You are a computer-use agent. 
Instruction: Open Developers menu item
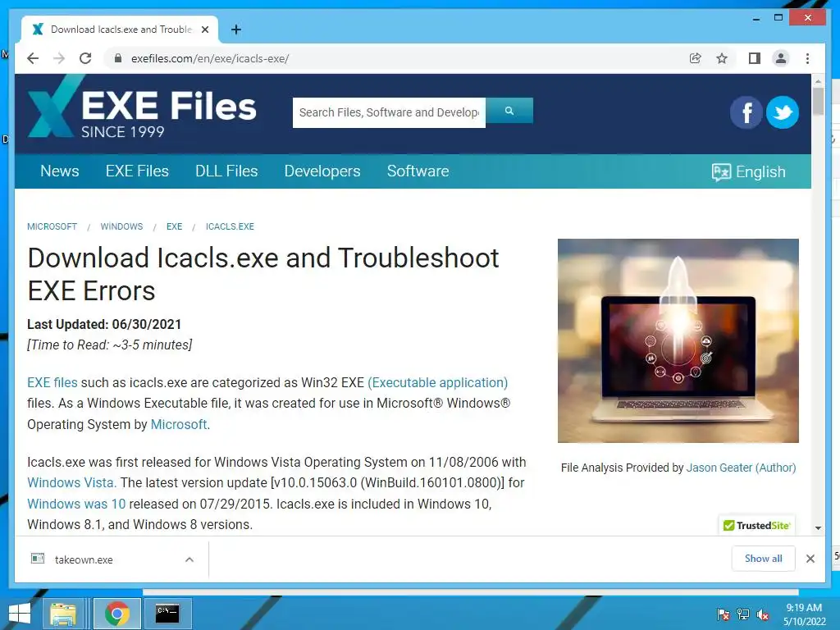(x=322, y=171)
